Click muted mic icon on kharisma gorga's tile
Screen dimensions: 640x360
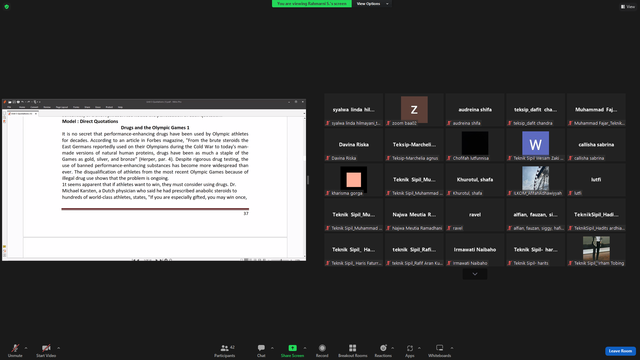tap(328, 193)
